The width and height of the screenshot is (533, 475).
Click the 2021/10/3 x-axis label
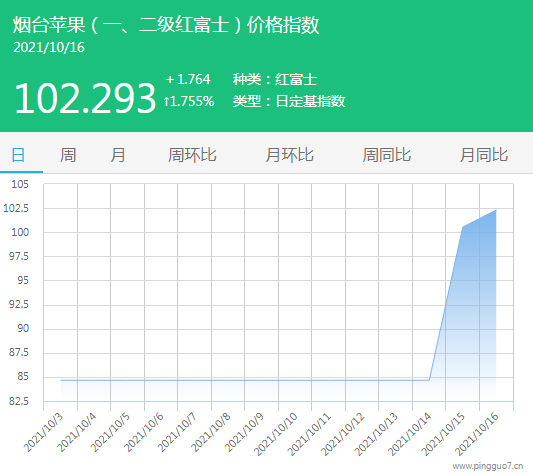click(x=44, y=432)
